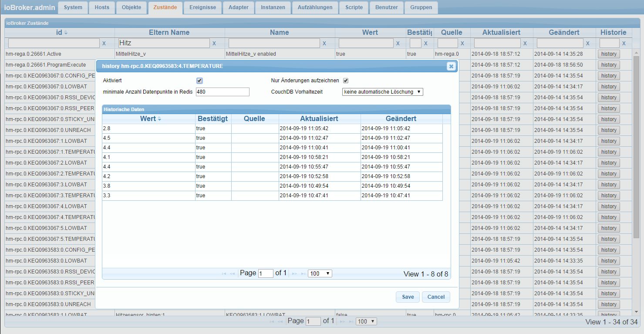Screen dimensions: 644x334
Task: Click the Name filter input field
Action: [x=274, y=43]
